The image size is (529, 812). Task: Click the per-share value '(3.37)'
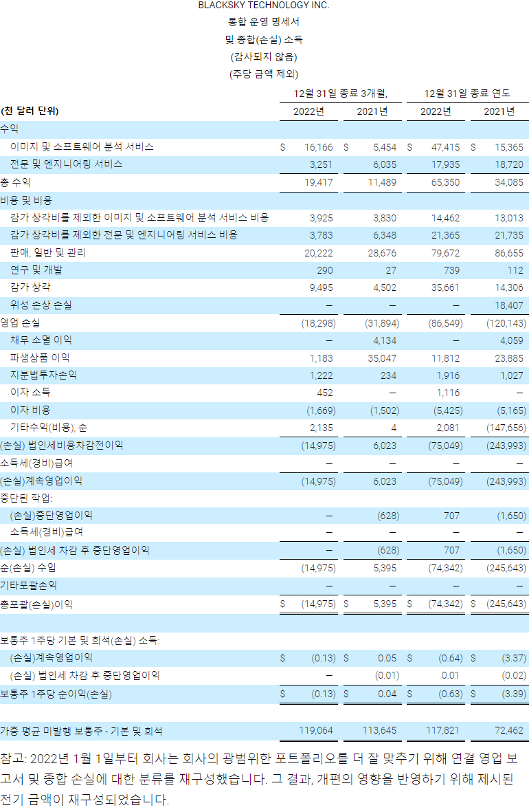(513, 658)
